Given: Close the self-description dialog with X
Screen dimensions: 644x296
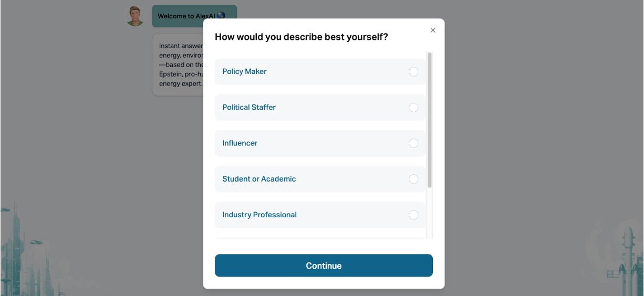Looking at the screenshot, I should 433,30.
